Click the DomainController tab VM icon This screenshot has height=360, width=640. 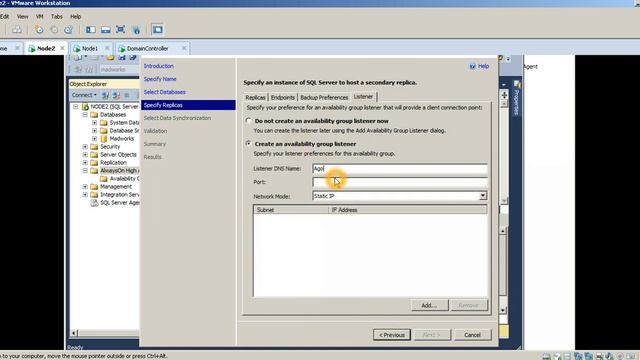coord(122,49)
